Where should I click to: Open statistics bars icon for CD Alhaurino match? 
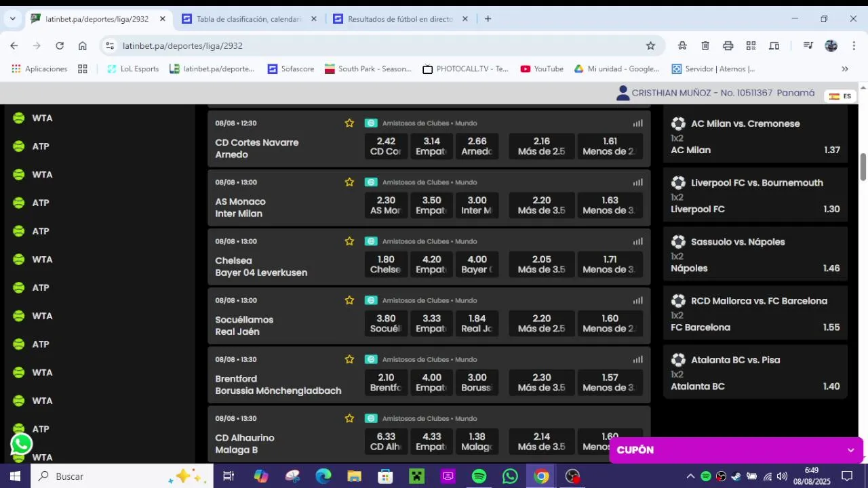pyautogui.click(x=637, y=418)
